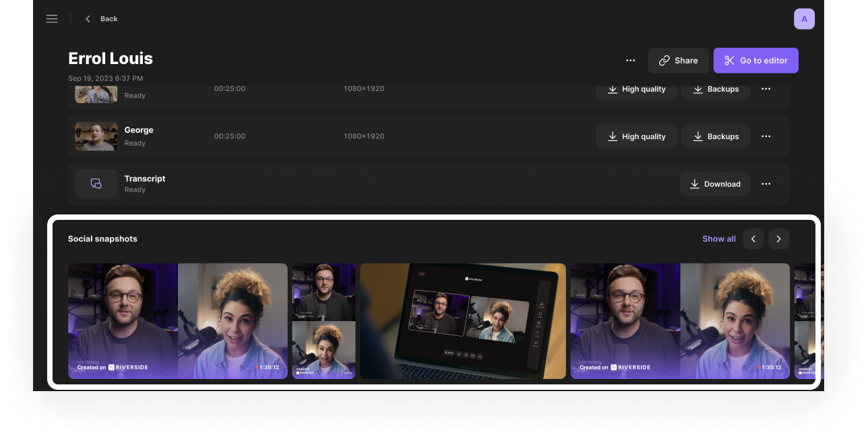Viewport: 868px width, 437px height.
Task: Open the first wide social snapshot
Action: (x=178, y=321)
